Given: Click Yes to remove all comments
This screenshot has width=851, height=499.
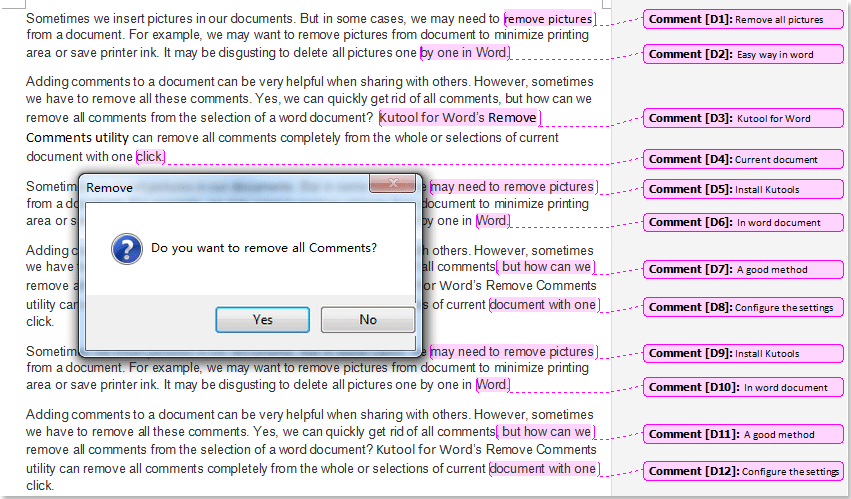Looking at the screenshot, I should (262, 320).
